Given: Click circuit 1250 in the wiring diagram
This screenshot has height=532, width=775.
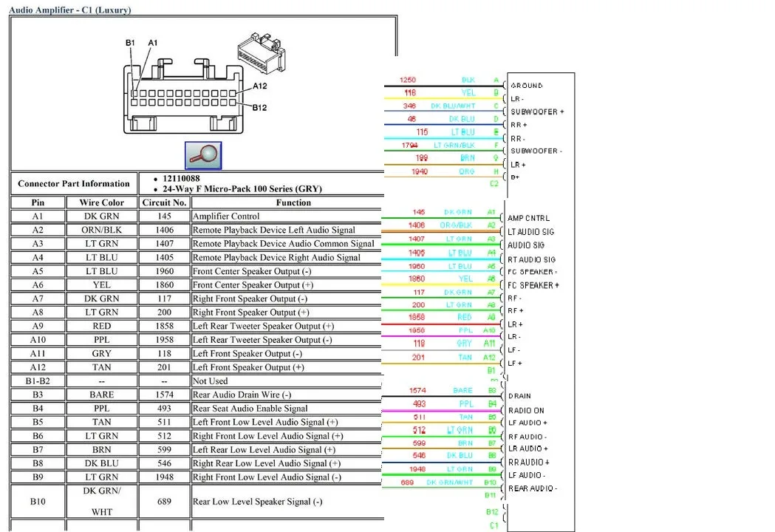Looking at the screenshot, I should (x=408, y=80).
